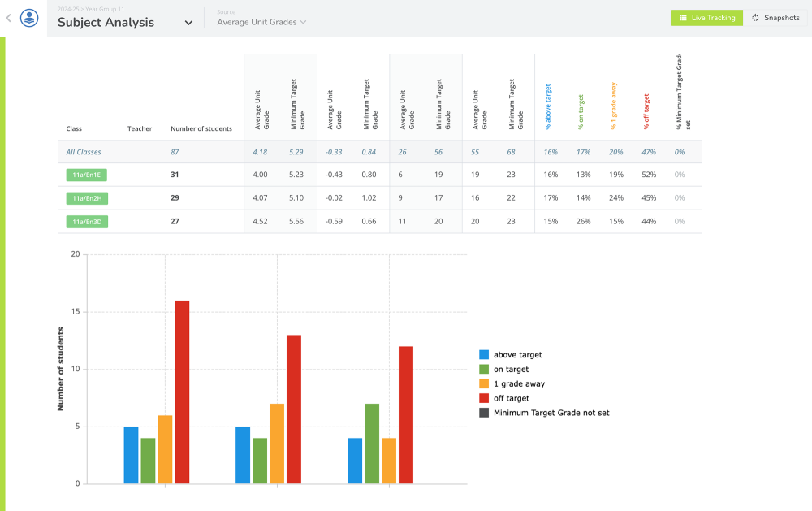
Task: Click the user profile icon in the header
Action: tap(28, 17)
